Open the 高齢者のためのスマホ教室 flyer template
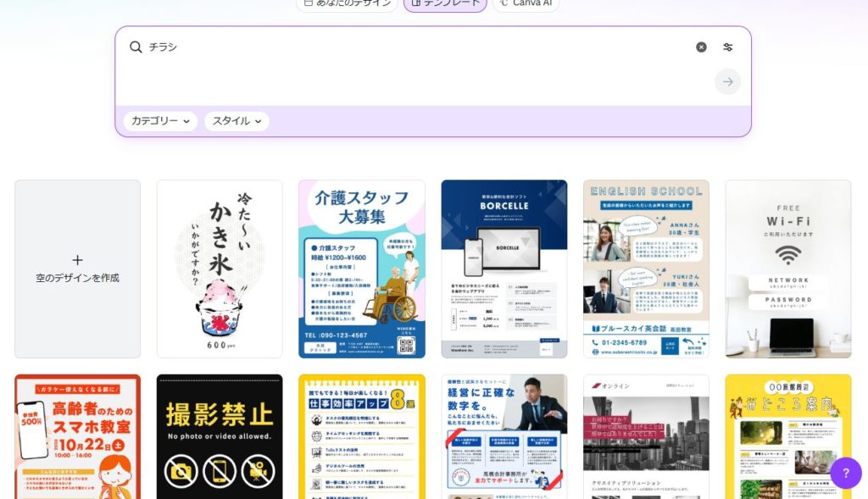 (x=77, y=436)
